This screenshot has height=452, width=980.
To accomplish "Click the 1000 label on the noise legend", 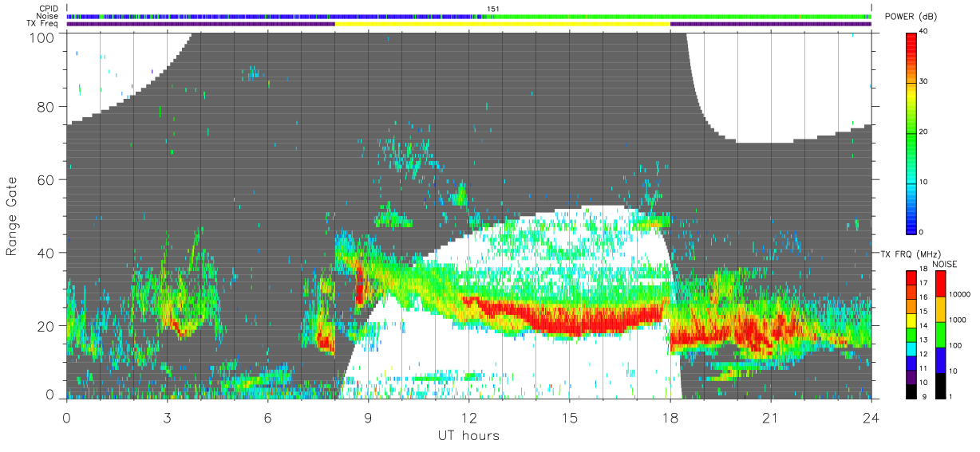I will [958, 320].
